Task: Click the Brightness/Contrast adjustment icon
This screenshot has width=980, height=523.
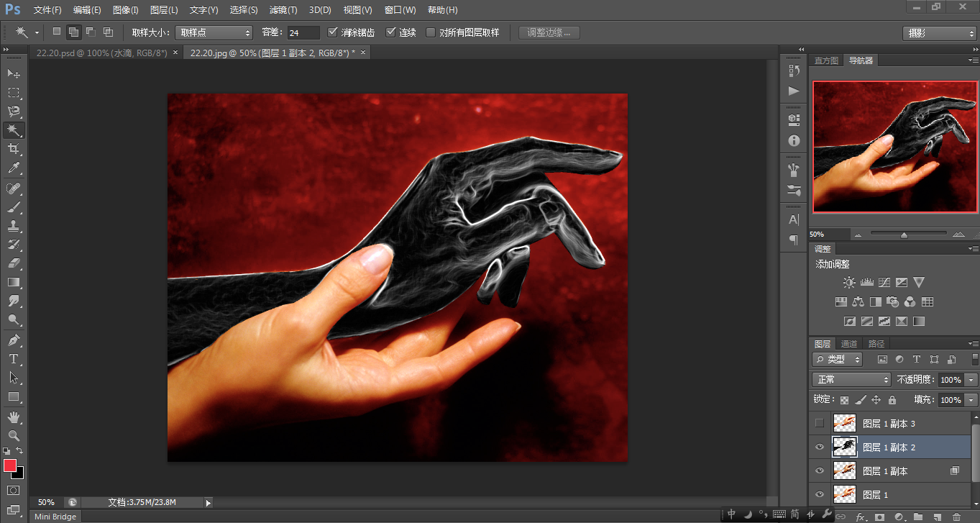Action: pos(849,283)
